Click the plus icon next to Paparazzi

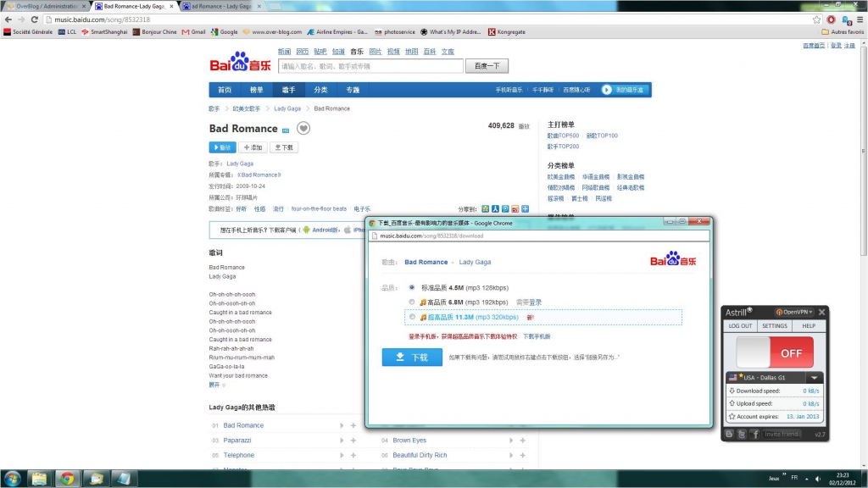pos(353,441)
